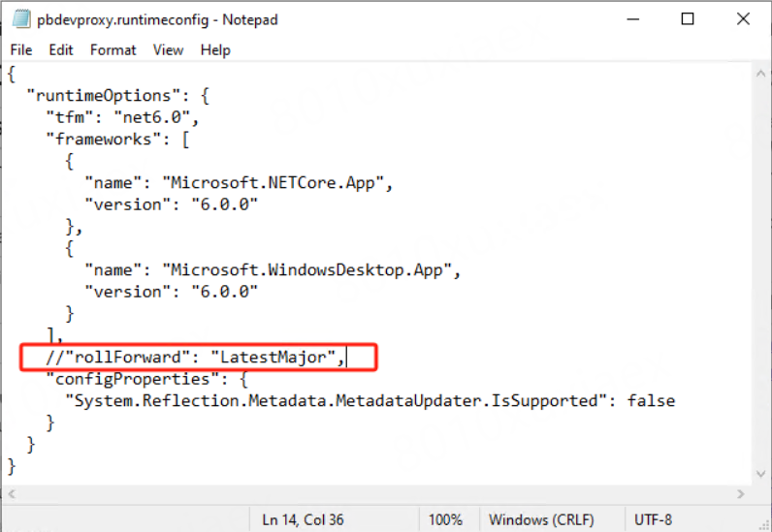Open the Help menu
772x532 pixels.
tap(215, 49)
